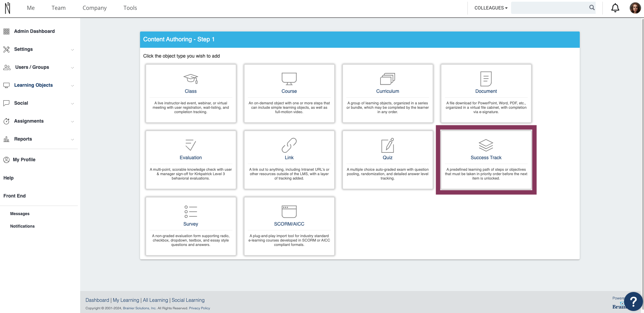Screen dimensions: 644x313
Task: Click the site logo at top left
Action: (7, 8)
